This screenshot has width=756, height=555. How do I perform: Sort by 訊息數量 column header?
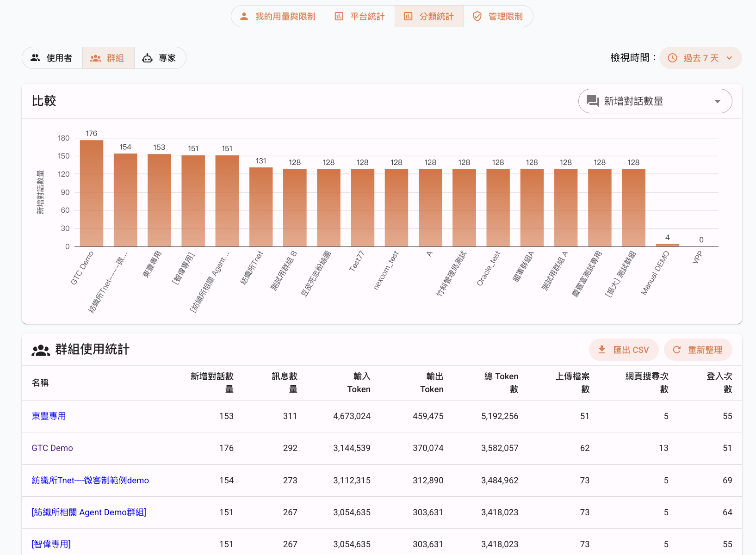(285, 382)
